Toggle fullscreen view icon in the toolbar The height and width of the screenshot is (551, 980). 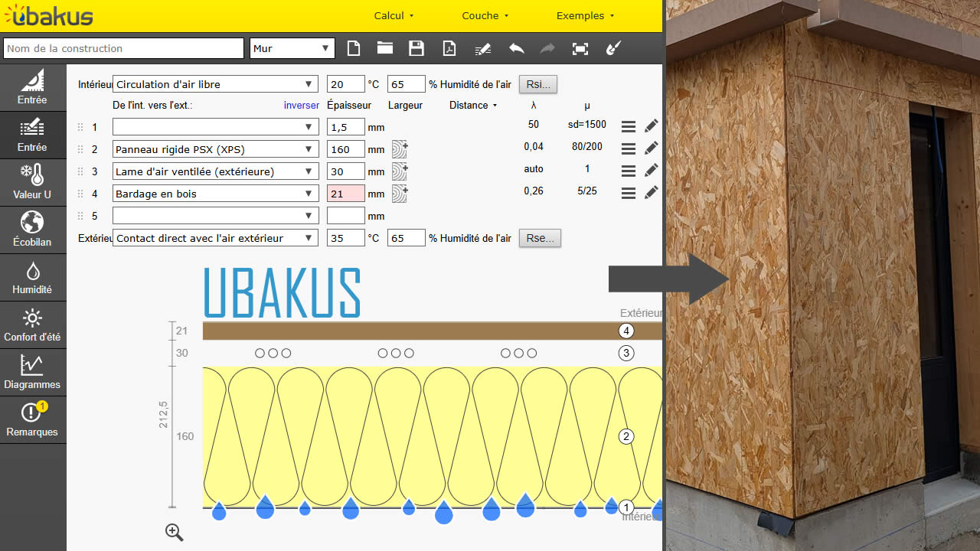click(x=580, y=48)
